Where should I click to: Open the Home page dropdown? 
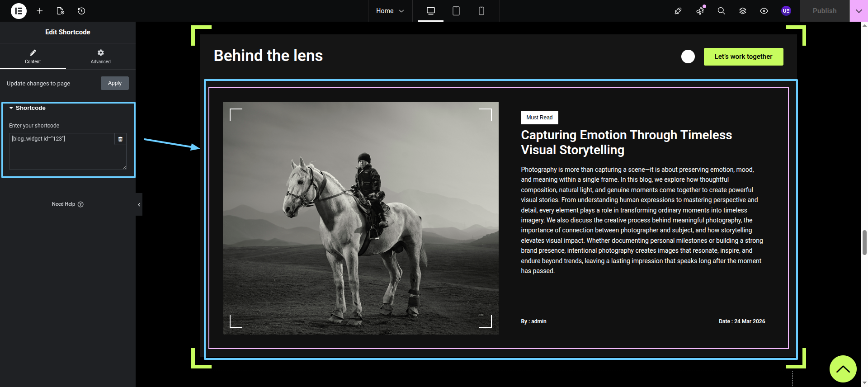[x=390, y=11]
